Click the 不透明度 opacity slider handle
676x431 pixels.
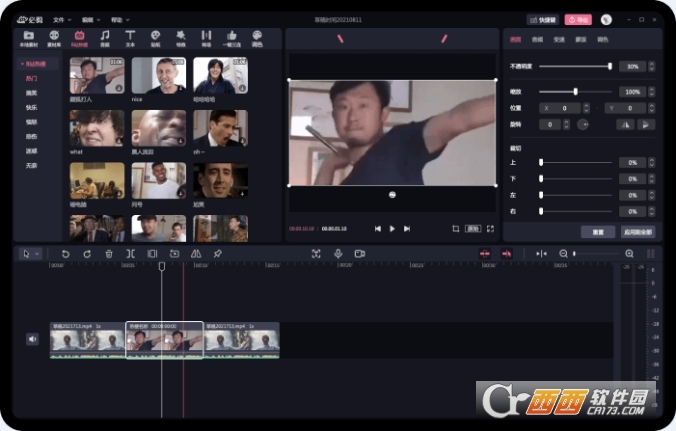pyautogui.click(x=609, y=66)
